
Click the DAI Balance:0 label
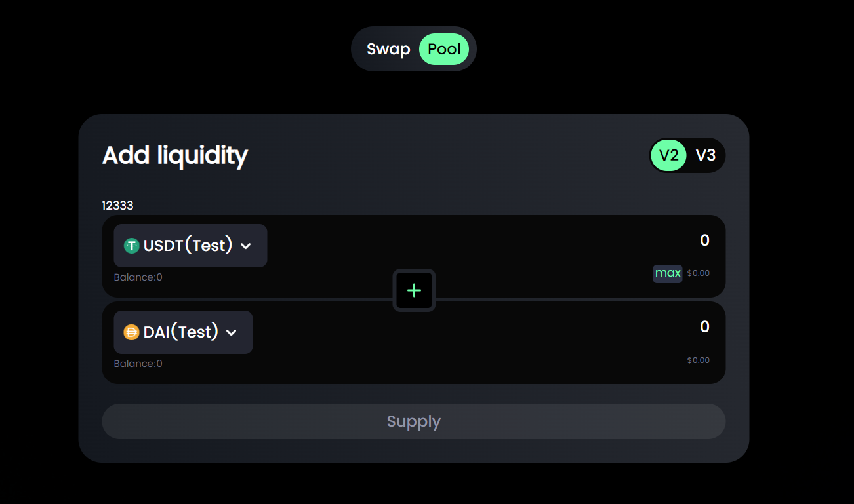tap(138, 364)
